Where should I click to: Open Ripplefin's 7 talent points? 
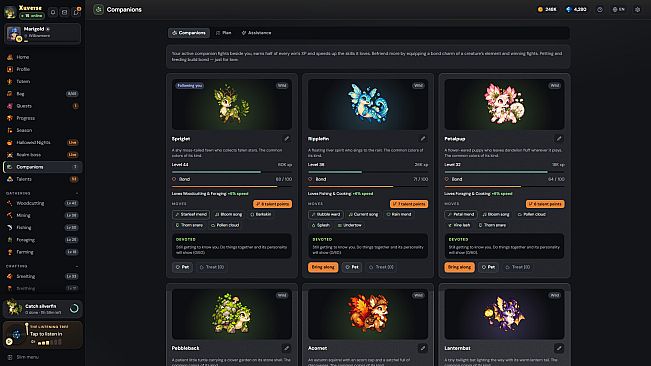tap(409, 204)
